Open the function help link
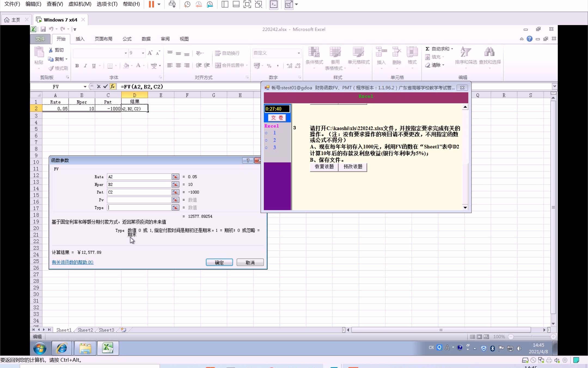This screenshot has width=588, height=368. point(72,262)
